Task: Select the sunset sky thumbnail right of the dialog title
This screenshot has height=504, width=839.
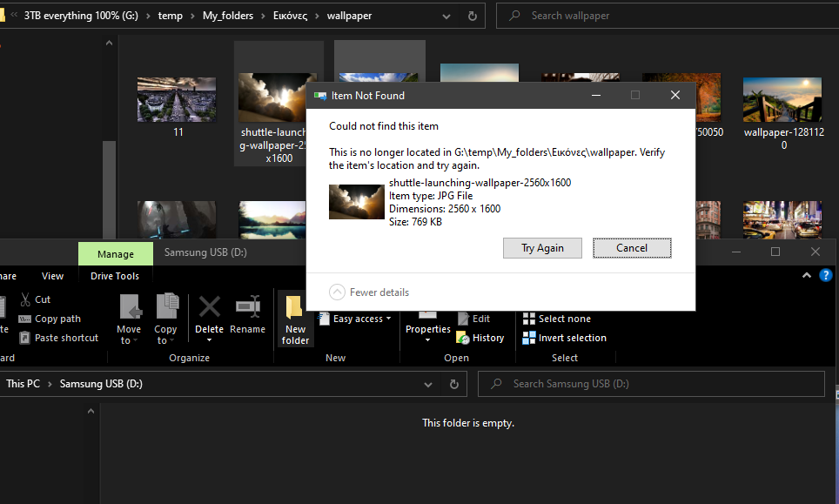Action: [480, 72]
